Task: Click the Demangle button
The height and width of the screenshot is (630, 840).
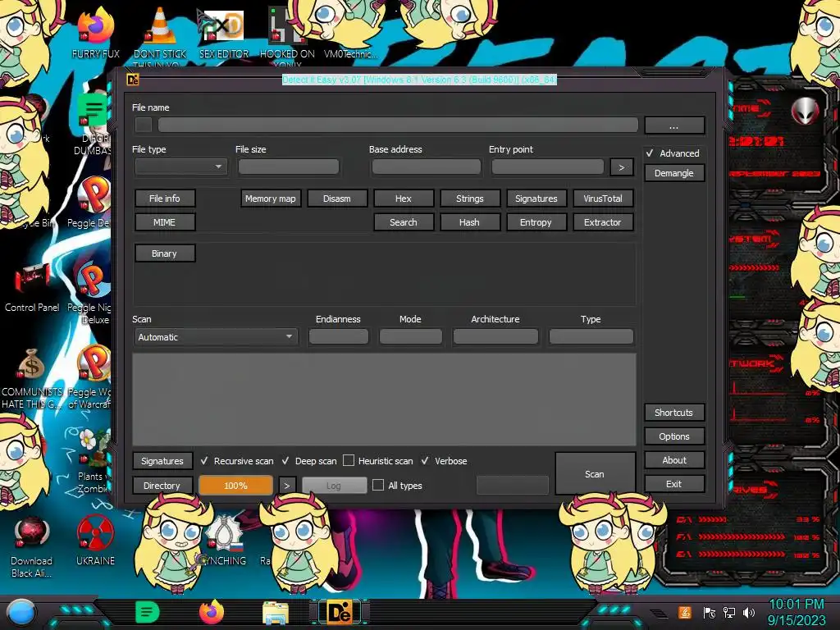Action: [x=674, y=173]
